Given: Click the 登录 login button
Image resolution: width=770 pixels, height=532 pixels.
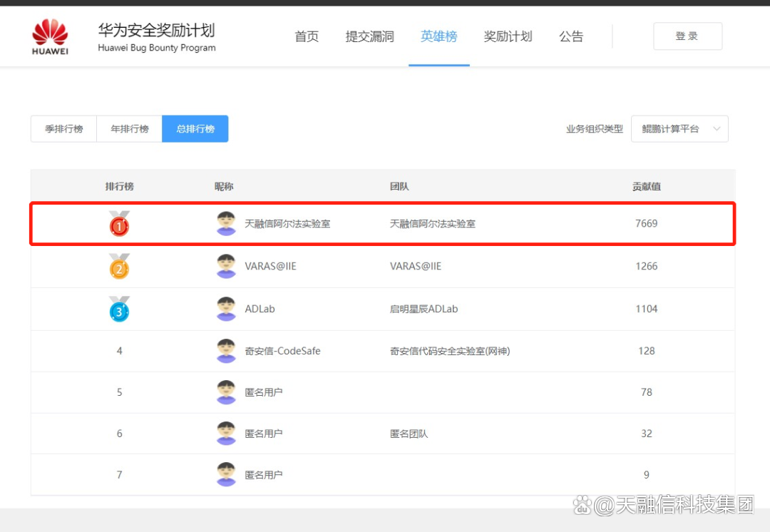Looking at the screenshot, I should click(687, 36).
